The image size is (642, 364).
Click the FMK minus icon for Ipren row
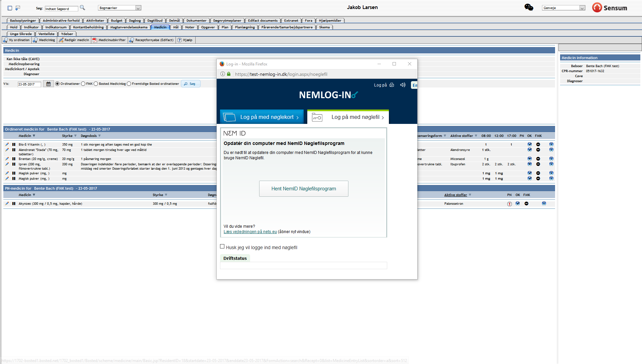pyautogui.click(x=538, y=164)
